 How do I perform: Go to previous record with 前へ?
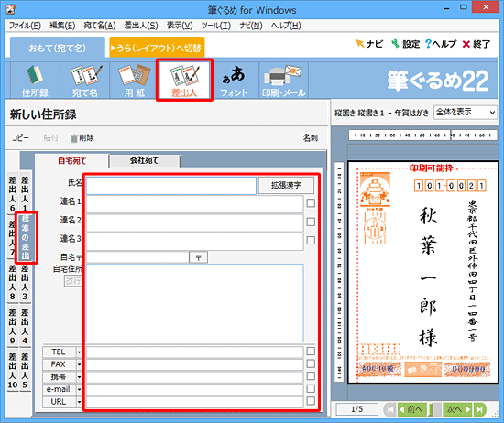(411, 409)
